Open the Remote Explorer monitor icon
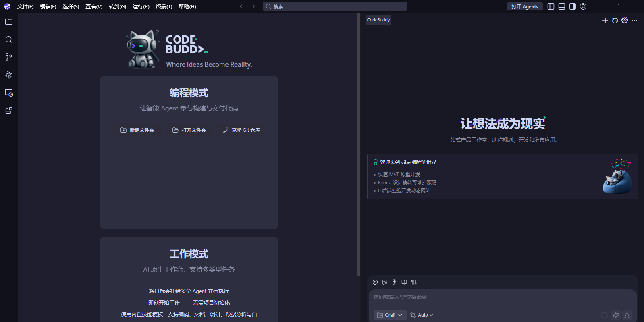 9,93
